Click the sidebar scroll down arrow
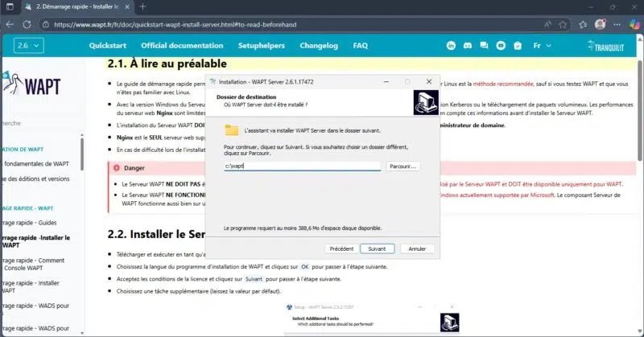 click(82, 333)
